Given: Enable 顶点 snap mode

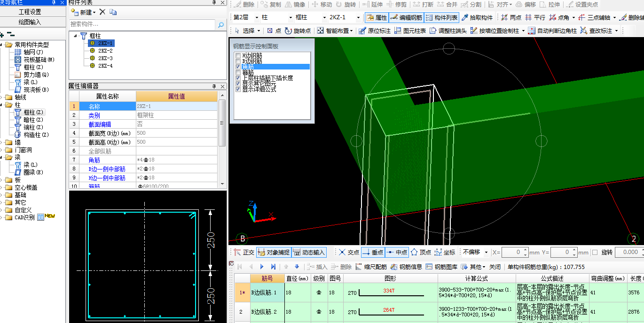Looking at the screenshot, I should tap(421, 252).
